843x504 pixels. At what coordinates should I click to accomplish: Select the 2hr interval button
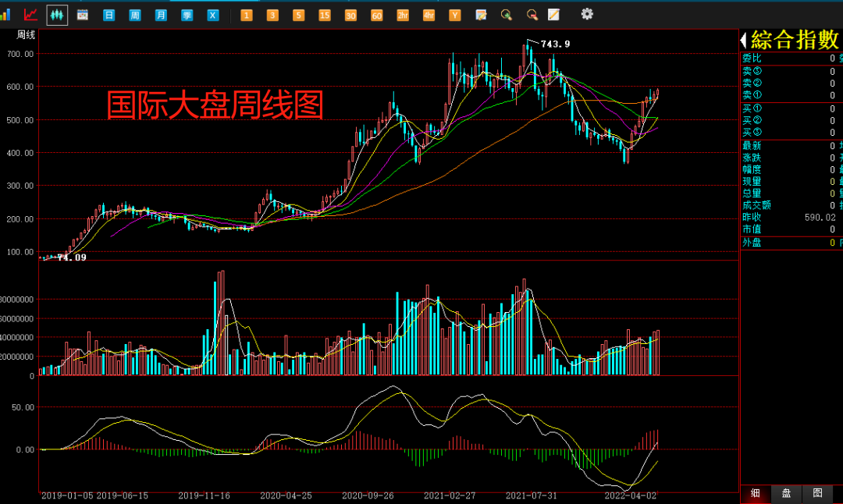pyautogui.click(x=403, y=15)
